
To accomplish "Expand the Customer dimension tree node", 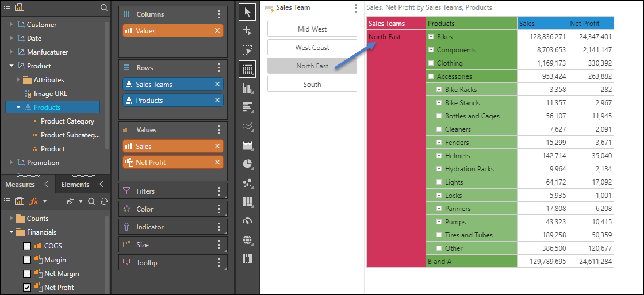I will coord(11,25).
